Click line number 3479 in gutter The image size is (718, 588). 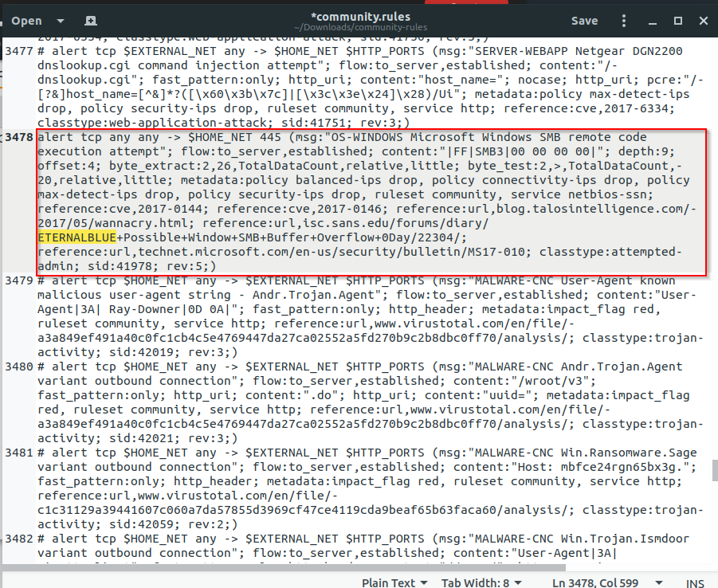point(19,280)
